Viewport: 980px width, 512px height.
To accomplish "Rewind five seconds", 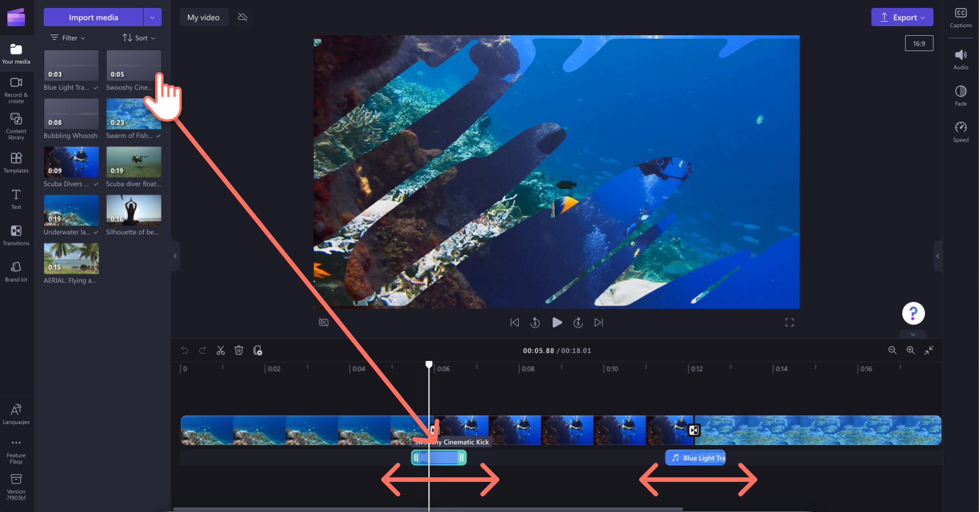I will click(x=535, y=322).
